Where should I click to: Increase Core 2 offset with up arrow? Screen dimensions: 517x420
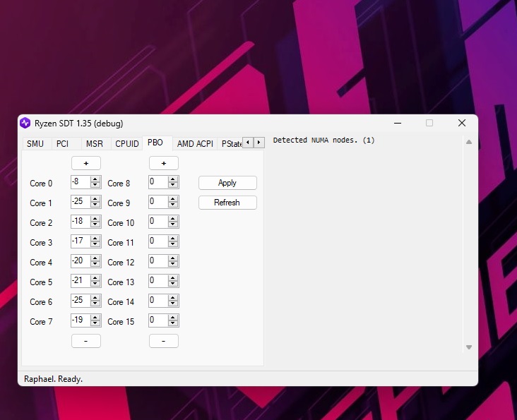click(95, 218)
